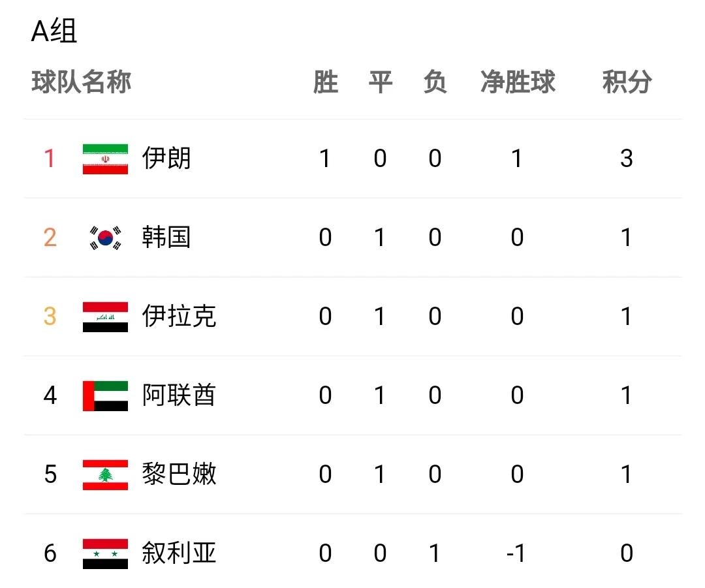Viewport: 705px width, 588px height.
Task: Open the 叙利亚 team page
Action: coord(180,553)
